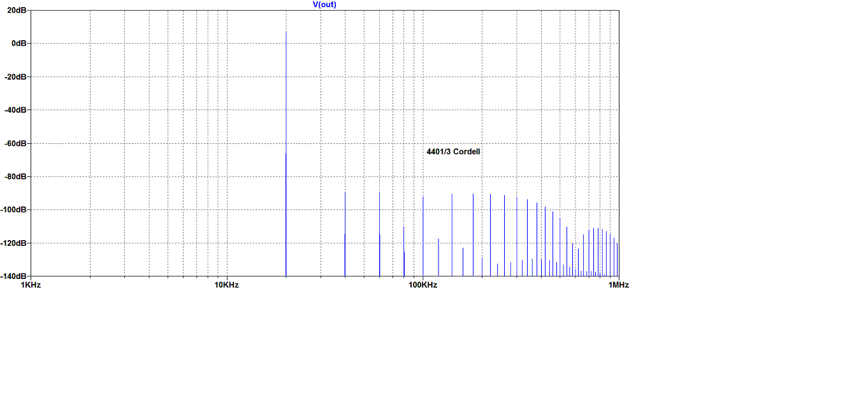The height and width of the screenshot is (414, 868).
Task: Click the -140dB axis label
Action: tap(14, 276)
